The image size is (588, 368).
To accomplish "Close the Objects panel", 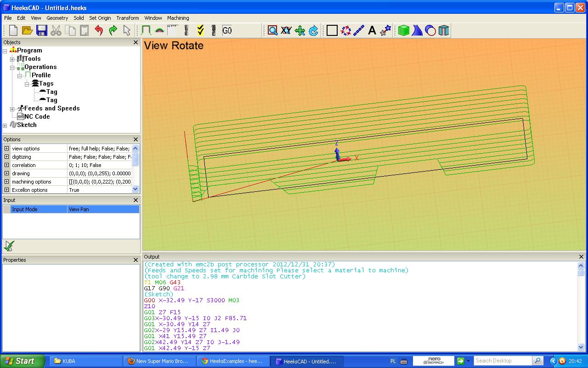I will click(136, 42).
